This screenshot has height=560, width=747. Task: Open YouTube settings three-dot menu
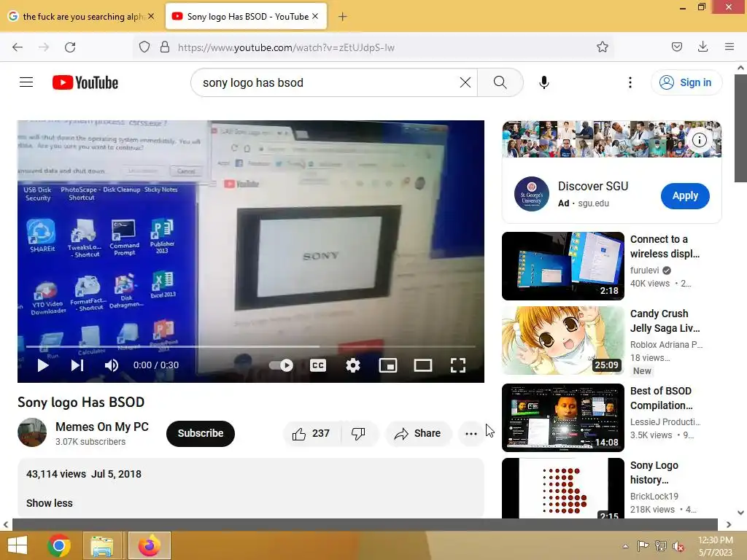pos(630,82)
